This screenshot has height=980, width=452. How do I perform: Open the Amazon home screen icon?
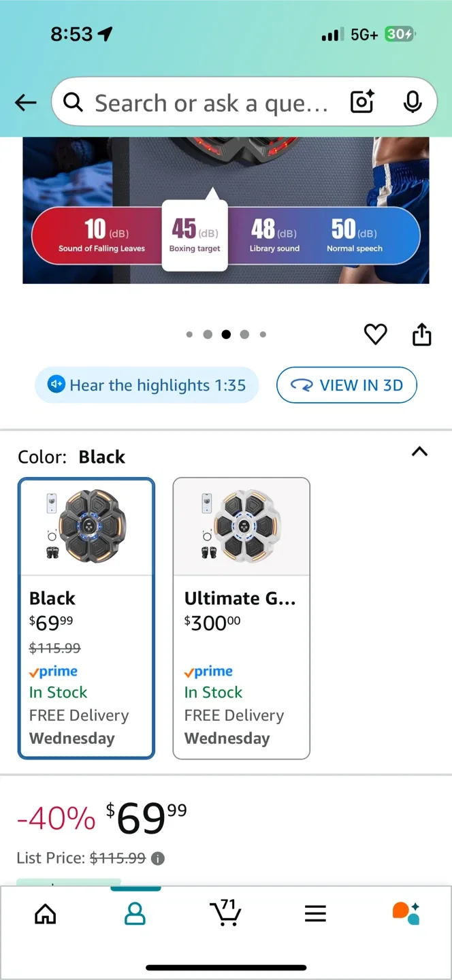coord(45,914)
